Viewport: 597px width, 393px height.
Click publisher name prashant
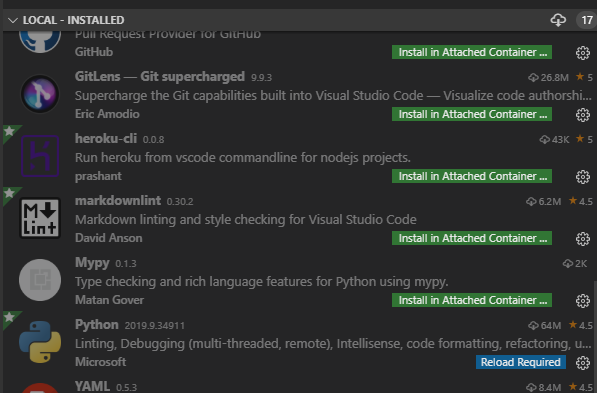[x=98, y=176]
